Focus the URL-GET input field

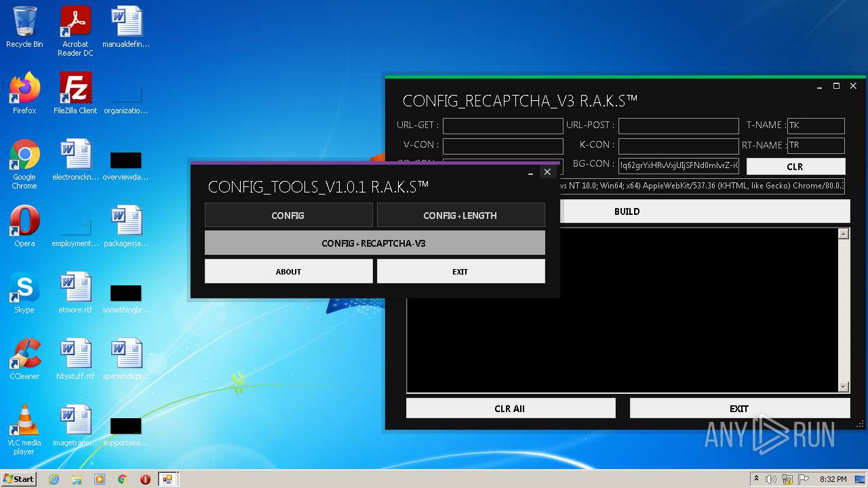(502, 125)
